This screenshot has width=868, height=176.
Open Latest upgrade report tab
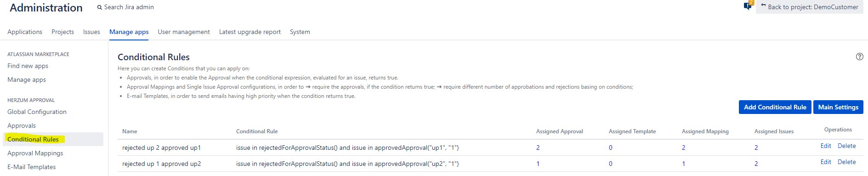pos(250,32)
